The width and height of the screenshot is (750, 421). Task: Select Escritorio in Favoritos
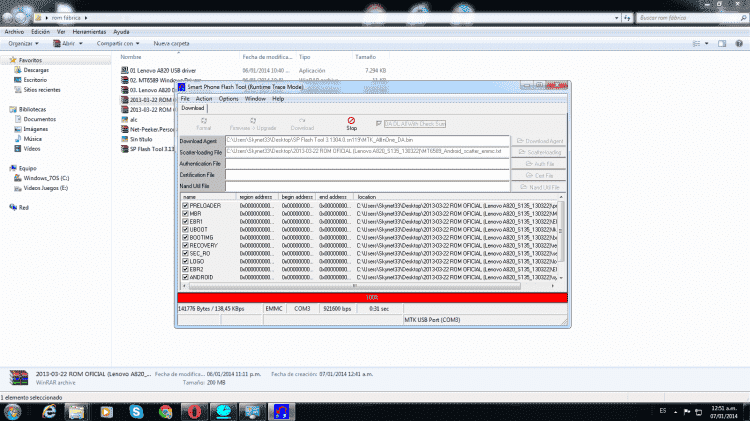[35, 80]
